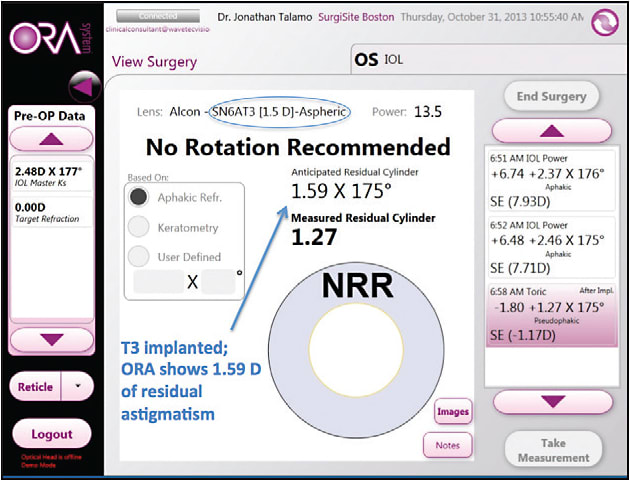Click the Take Measurement button
The width and height of the screenshot is (630, 481).
click(x=553, y=450)
